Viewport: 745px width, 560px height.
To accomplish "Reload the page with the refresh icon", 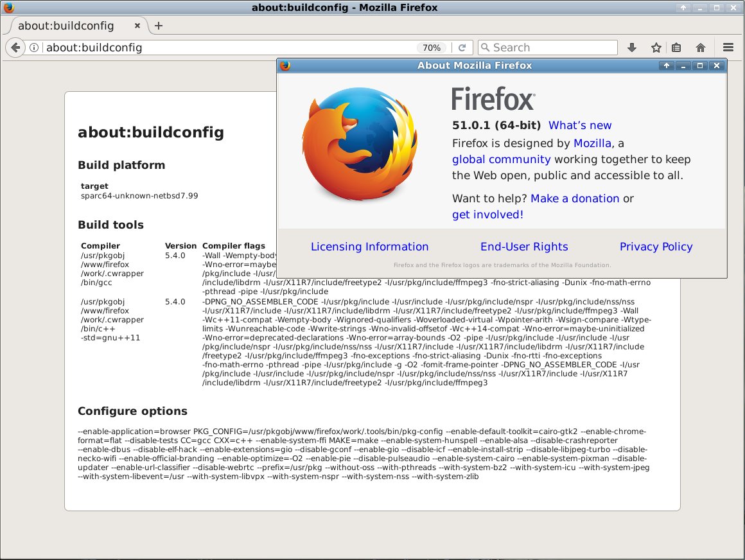I will (x=462, y=48).
